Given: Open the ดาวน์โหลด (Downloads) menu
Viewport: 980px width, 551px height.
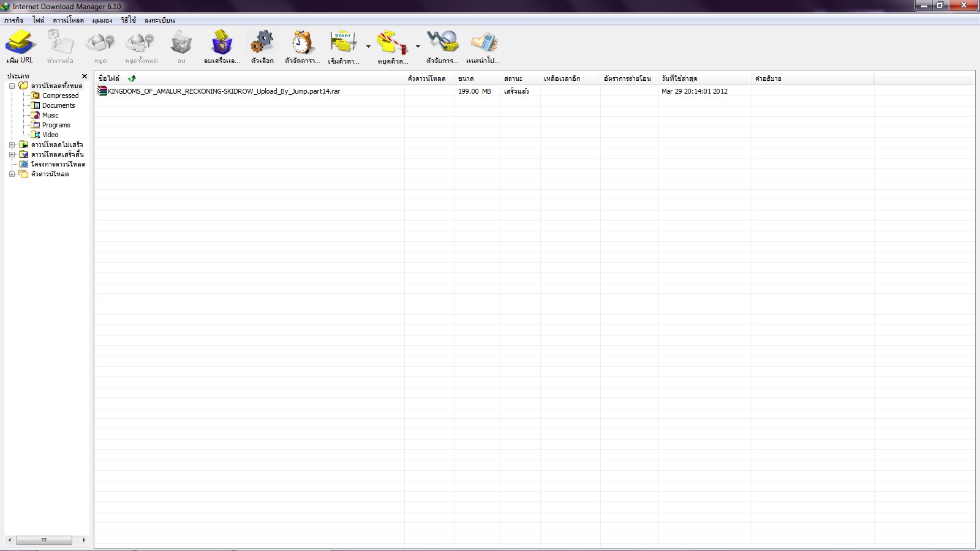Looking at the screenshot, I should 68,20.
